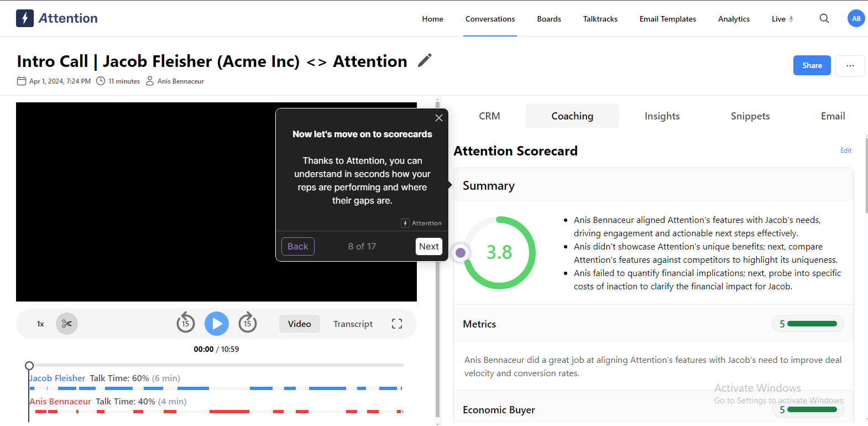Click the person icon beside Anis Bennaceur

point(150,81)
